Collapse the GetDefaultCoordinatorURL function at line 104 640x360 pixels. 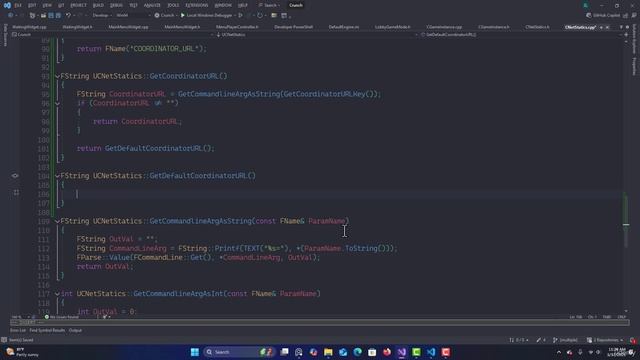57,176
